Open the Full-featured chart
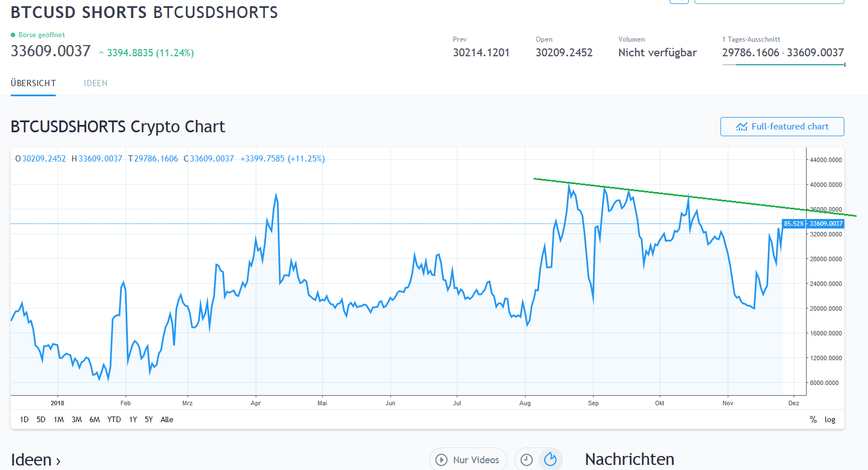 [782, 126]
